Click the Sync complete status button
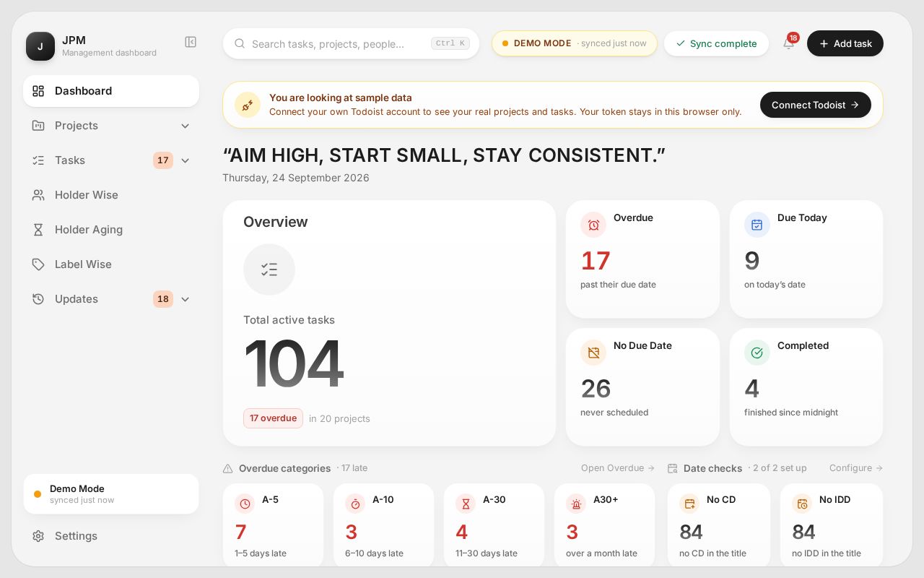The image size is (924, 578). 716,43
